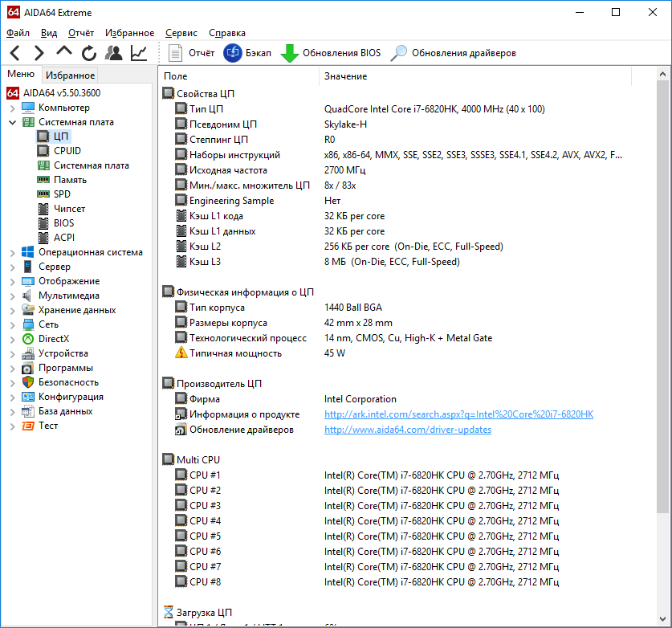Click the Тест benchmark icon
This screenshot has width=672, height=628.
pyautogui.click(x=28, y=426)
